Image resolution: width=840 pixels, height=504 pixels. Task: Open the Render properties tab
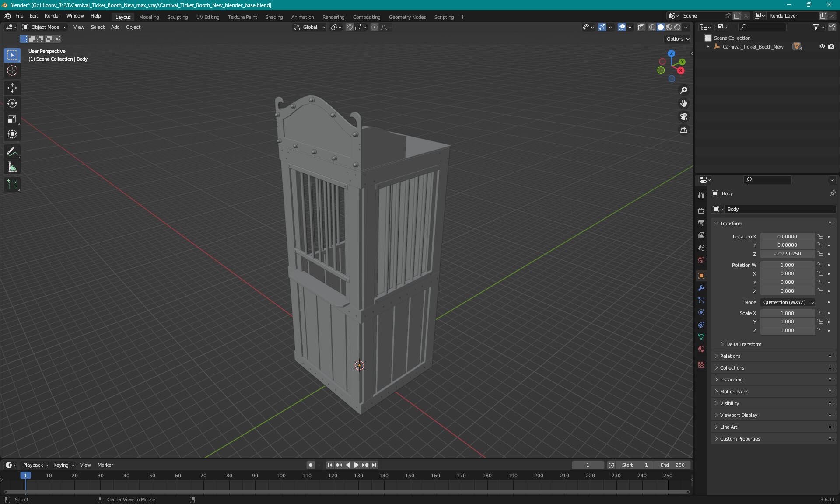pos(701,210)
